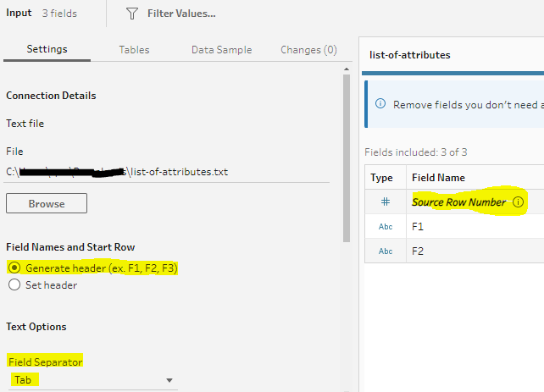Click the number type icon for Source Row Number

pyautogui.click(x=385, y=203)
